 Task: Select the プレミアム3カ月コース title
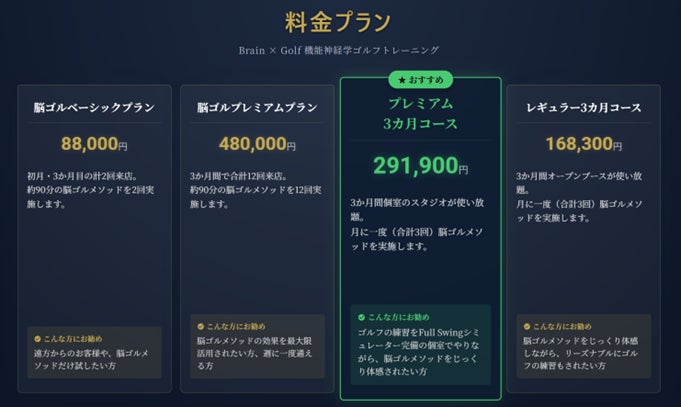(420, 113)
